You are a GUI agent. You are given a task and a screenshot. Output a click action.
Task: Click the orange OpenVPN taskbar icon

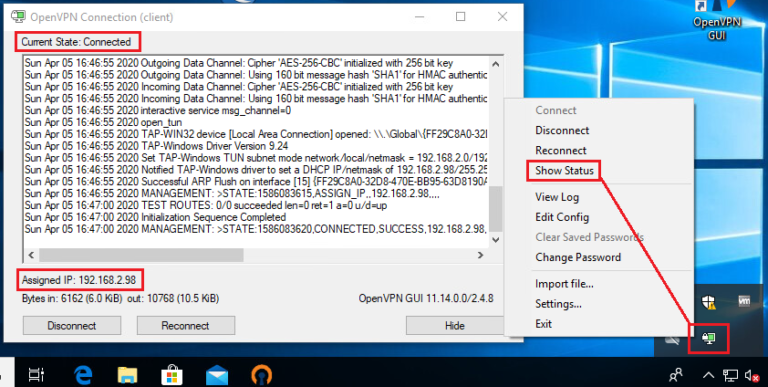(x=262, y=376)
